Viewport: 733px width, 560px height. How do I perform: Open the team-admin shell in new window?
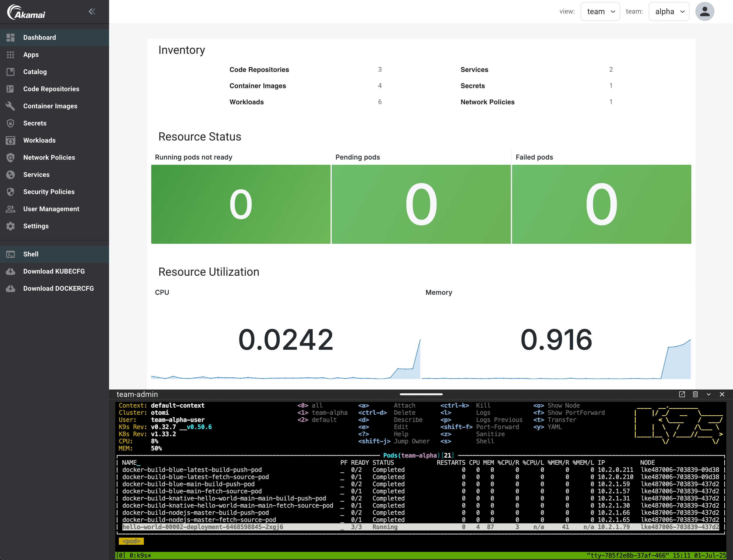pos(682,394)
